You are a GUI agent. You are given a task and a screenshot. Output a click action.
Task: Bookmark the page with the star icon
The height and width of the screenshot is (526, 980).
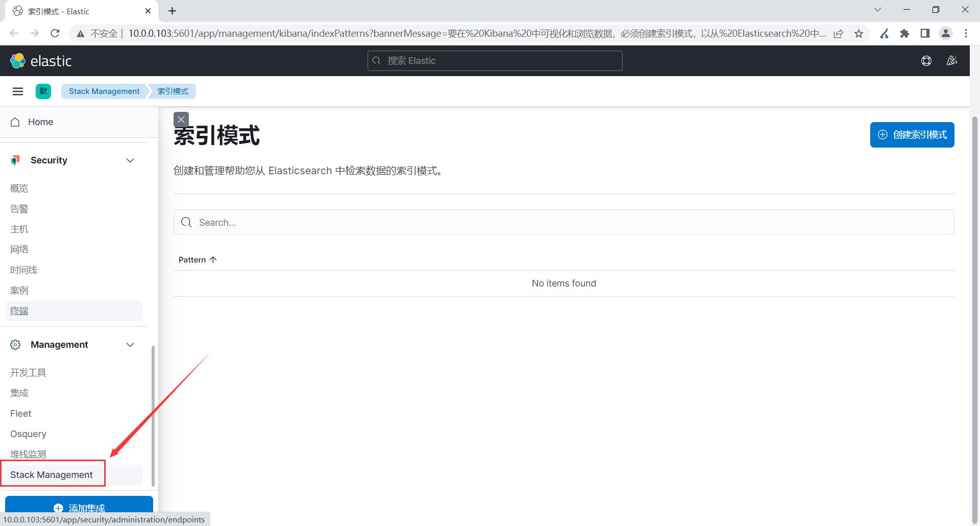(x=859, y=33)
